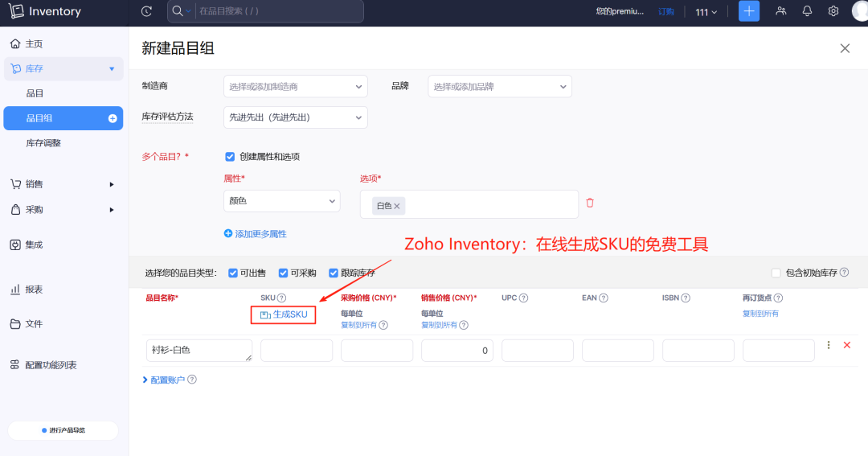Open the 111 organization dropdown
This screenshot has width=868, height=456.
[x=706, y=11]
